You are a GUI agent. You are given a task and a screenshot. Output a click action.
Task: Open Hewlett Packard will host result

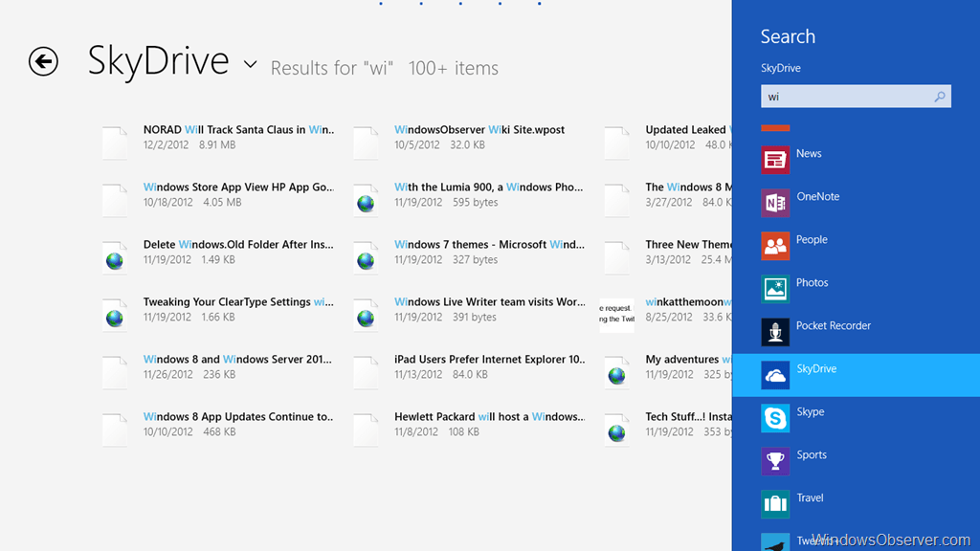coord(488,417)
